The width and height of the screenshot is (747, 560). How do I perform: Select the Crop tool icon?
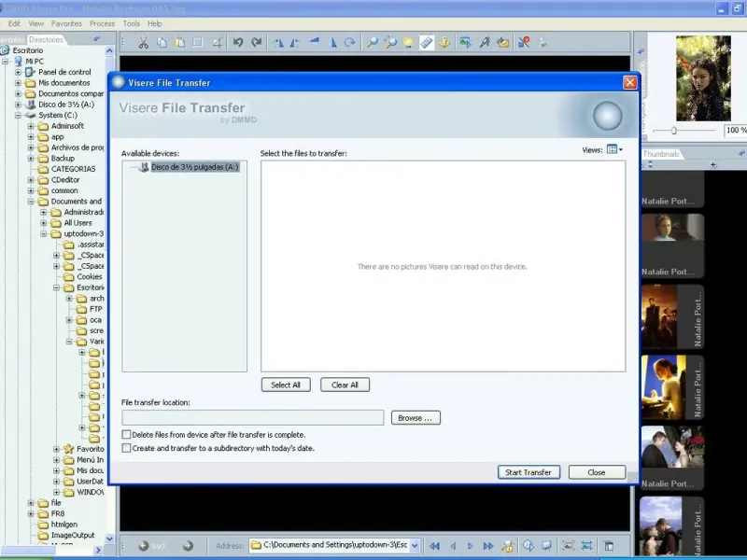[218, 43]
